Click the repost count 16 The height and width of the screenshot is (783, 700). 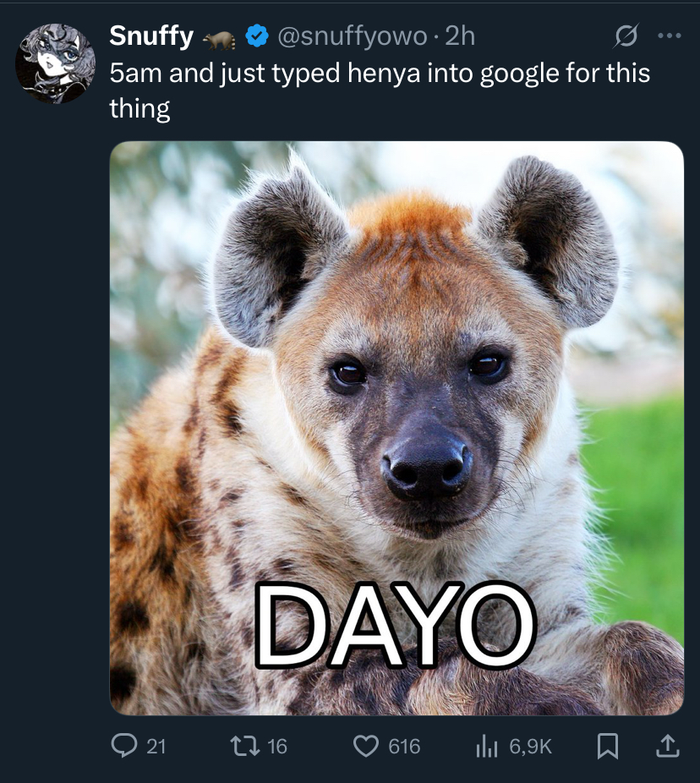coord(277,746)
